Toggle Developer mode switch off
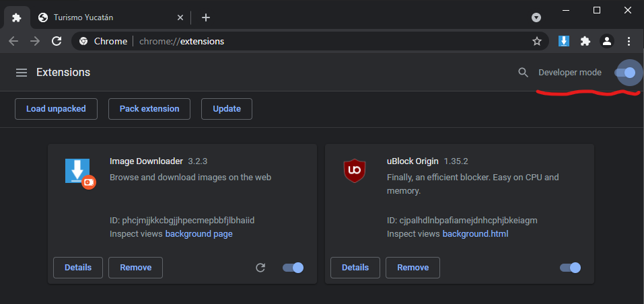This screenshot has height=304, width=644. point(626,73)
